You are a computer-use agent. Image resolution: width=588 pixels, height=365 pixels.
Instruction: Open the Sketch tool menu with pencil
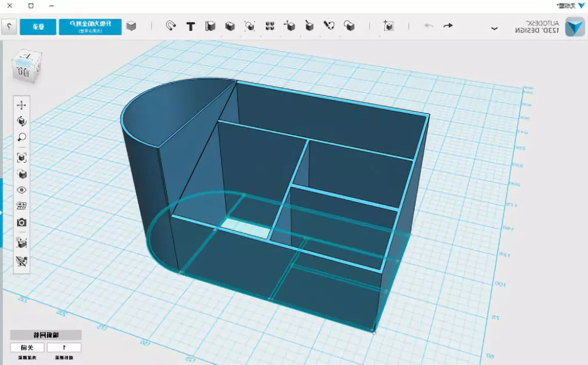pyautogui.click(x=329, y=26)
